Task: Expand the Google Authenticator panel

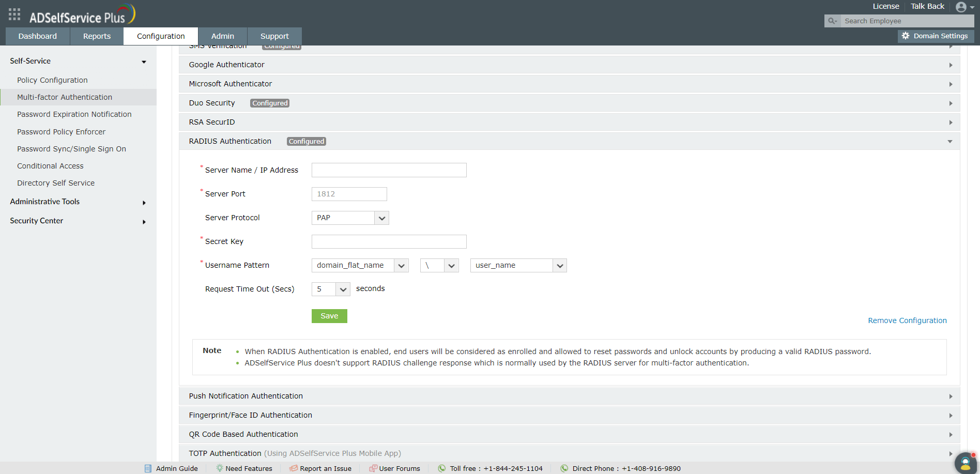Action: click(569, 65)
